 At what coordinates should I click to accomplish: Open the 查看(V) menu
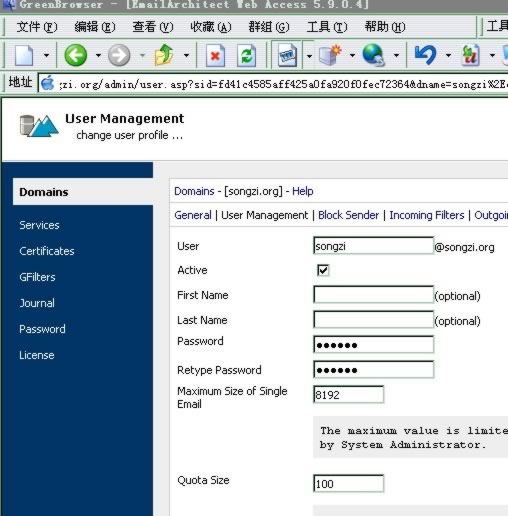click(x=153, y=27)
